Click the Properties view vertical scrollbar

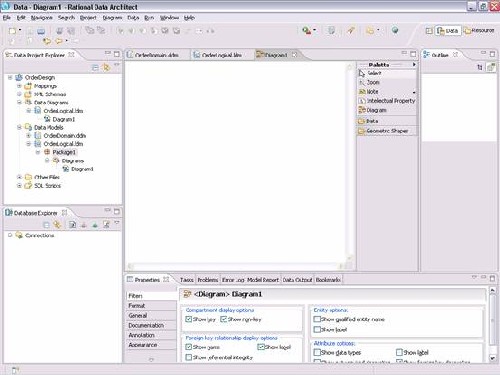pos(492,323)
